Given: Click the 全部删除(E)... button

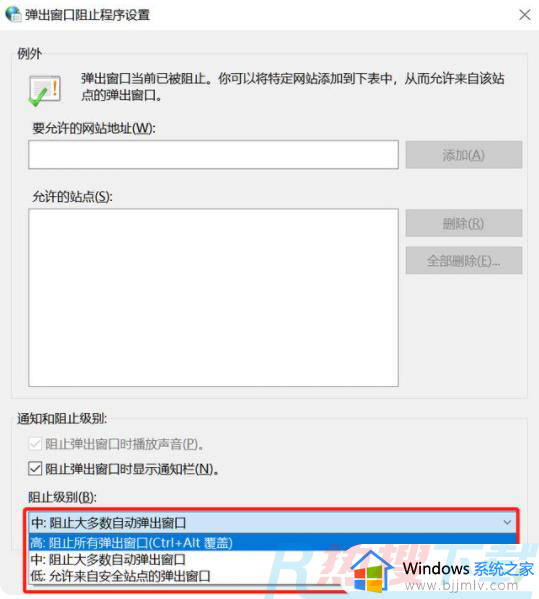Looking at the screenshot, I should pyautogui.click(x=464, y=261).
